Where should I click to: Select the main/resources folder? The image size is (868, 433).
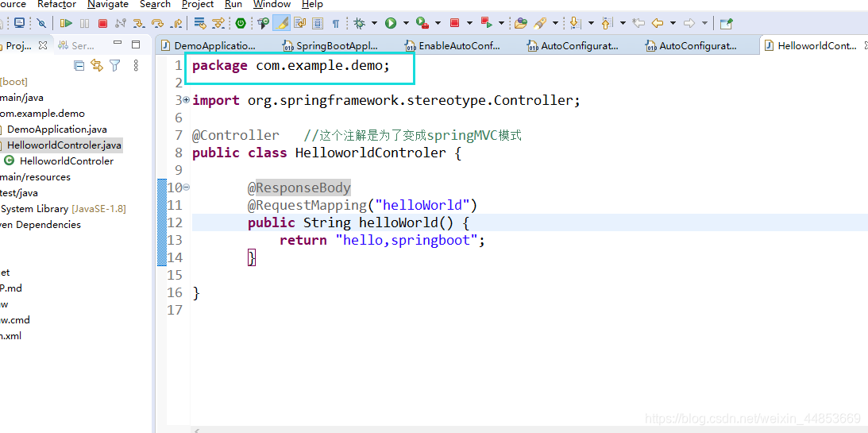(x=36, y=177)
